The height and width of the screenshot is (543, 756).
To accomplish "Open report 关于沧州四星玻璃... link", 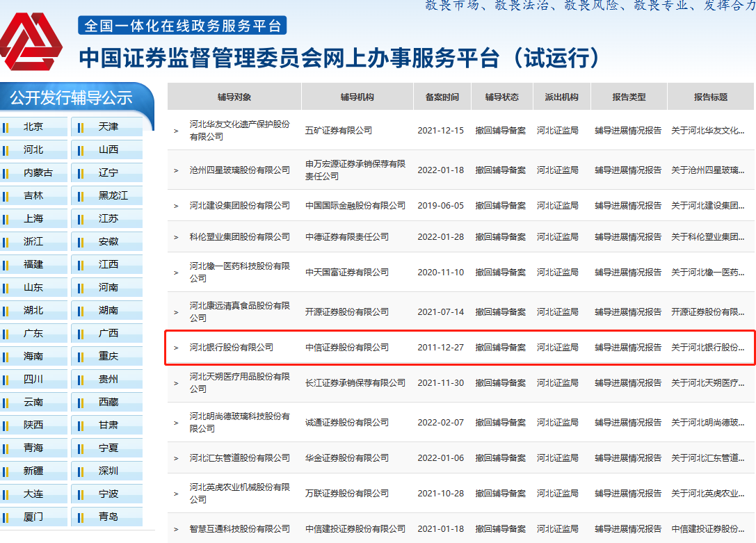I will coord(708,170).
